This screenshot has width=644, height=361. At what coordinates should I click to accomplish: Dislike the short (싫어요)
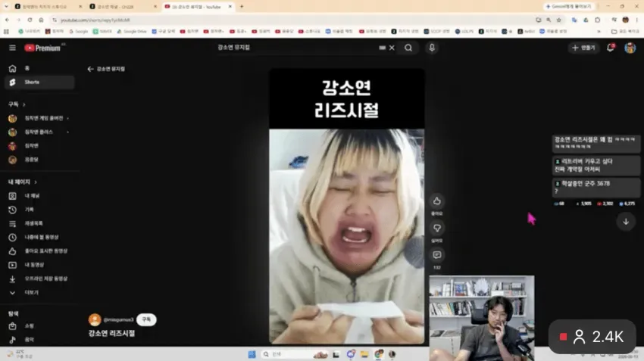[x=436, y=228]
